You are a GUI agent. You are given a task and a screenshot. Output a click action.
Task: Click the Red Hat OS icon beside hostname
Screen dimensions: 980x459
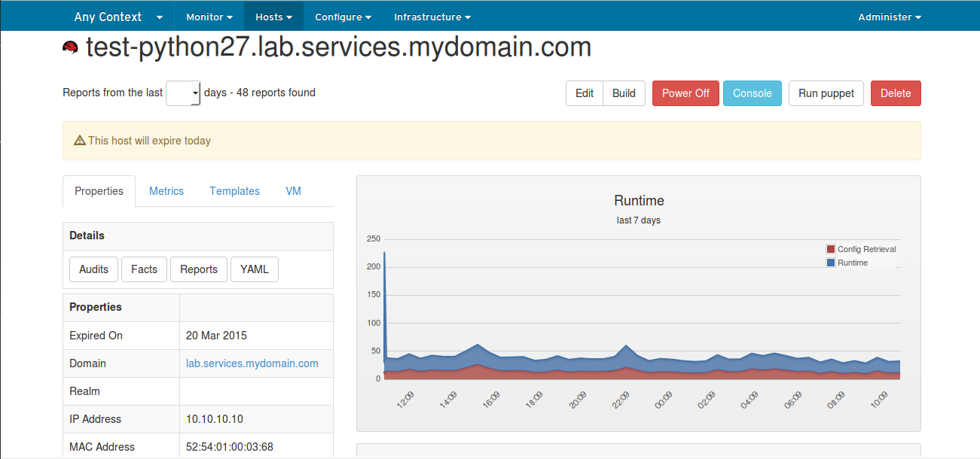coord(71,48)
